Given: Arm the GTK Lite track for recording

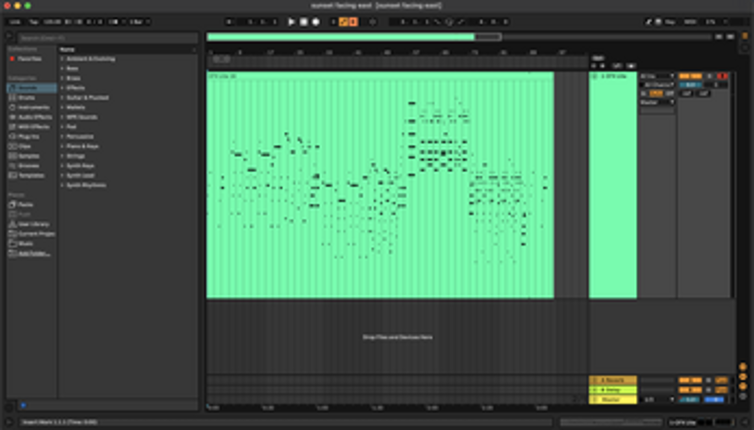Looking at the screenshot, I should [x=721, y=76].
